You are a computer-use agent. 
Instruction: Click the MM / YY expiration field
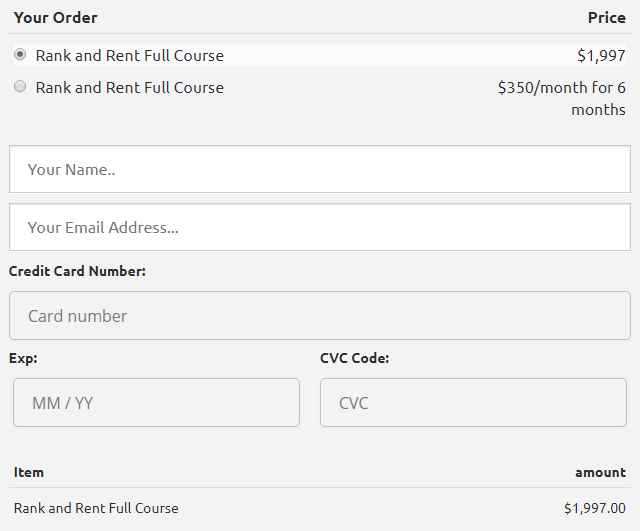coord(156,403)
